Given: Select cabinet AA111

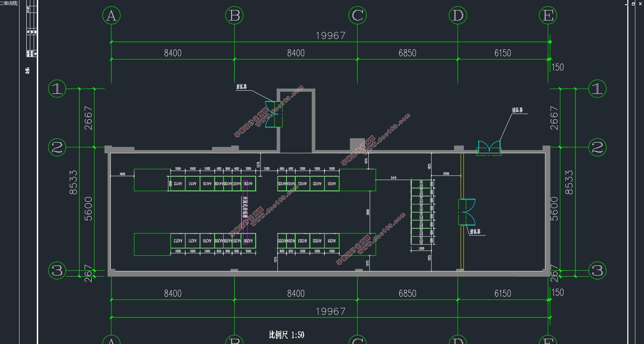Looking at the screenshot, I should [193, 183].
